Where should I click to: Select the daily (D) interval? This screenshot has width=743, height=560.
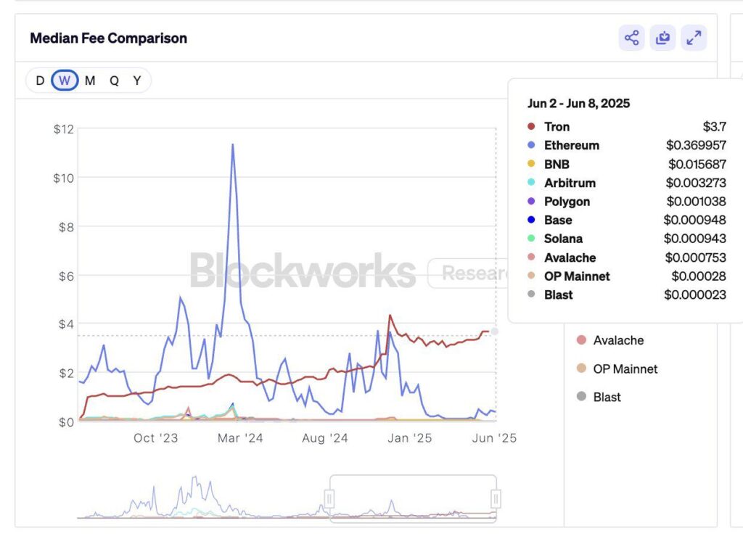click(x=40, y=81)
